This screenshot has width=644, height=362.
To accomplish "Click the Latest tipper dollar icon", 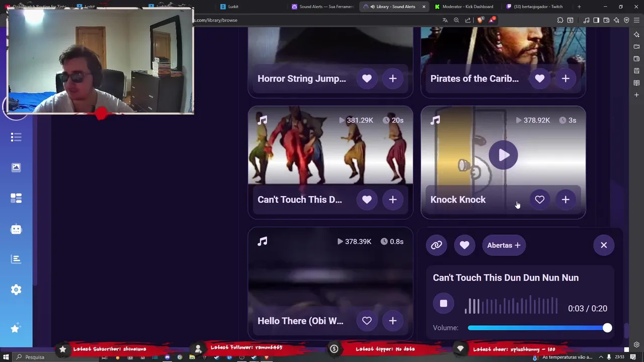I will (334, 349).
